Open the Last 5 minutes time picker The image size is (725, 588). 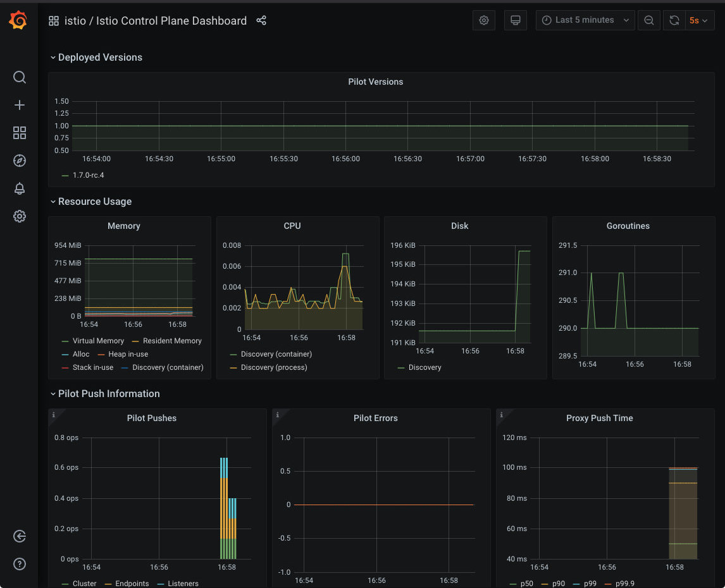click(585, 20)
